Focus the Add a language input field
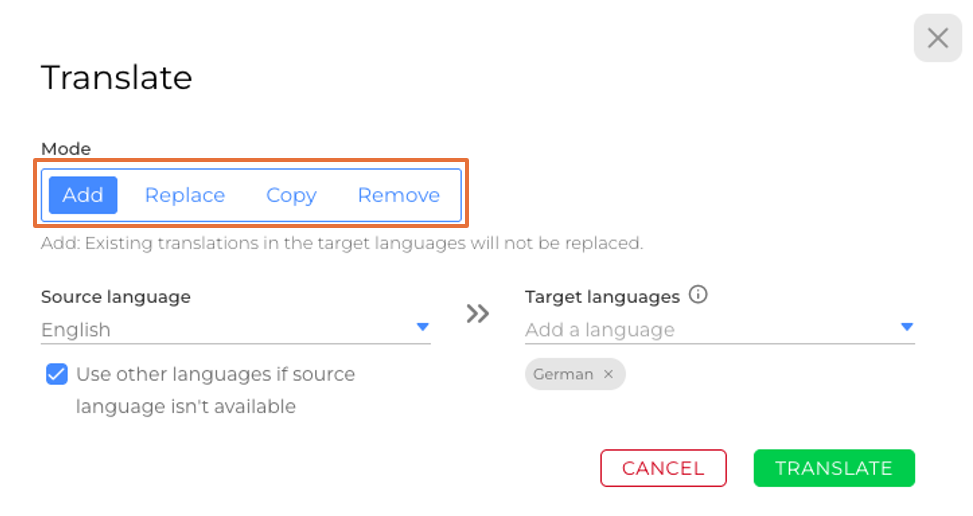The height and width of the screenshot is (516, 973). coord(700,330)
